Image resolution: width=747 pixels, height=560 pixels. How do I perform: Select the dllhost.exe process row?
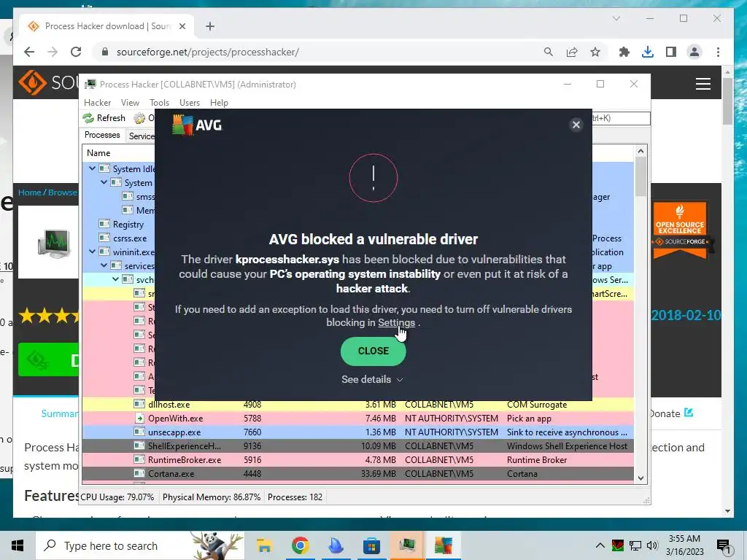(x=357, y=405)
